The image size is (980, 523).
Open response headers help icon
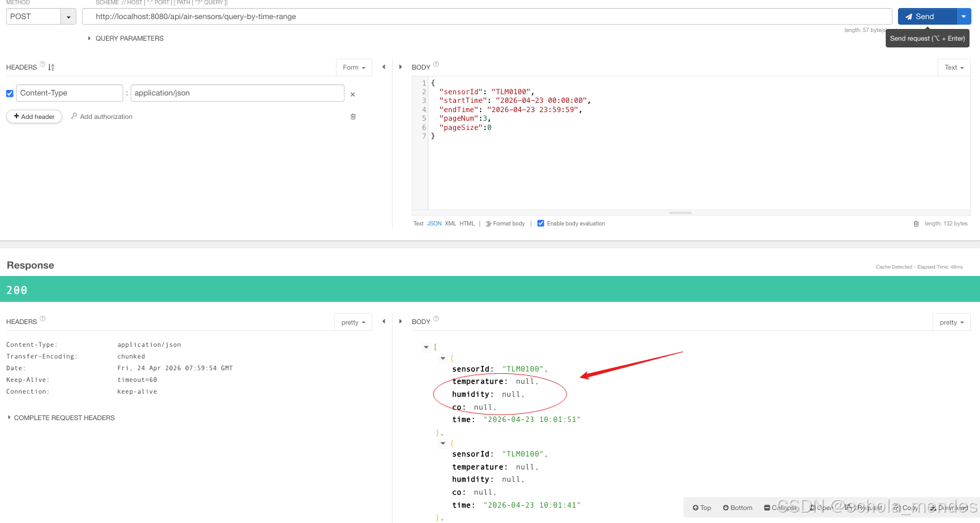(x=43, y=318)
